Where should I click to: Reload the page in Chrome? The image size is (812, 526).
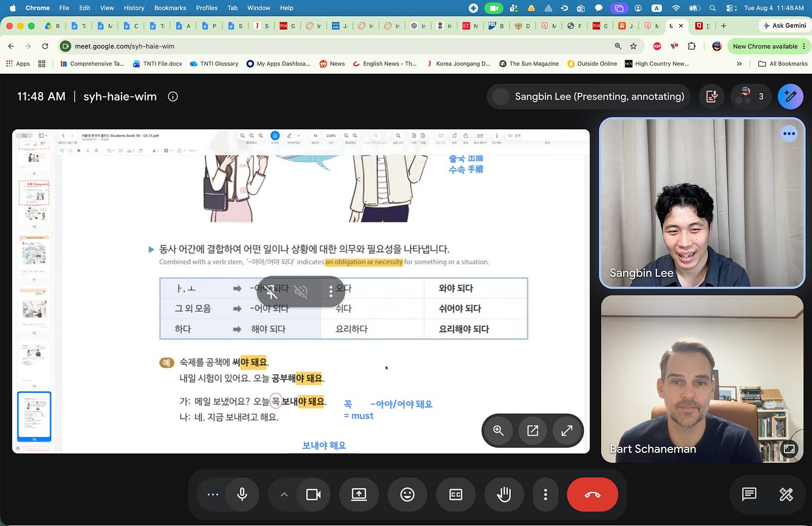click(45, 46)
